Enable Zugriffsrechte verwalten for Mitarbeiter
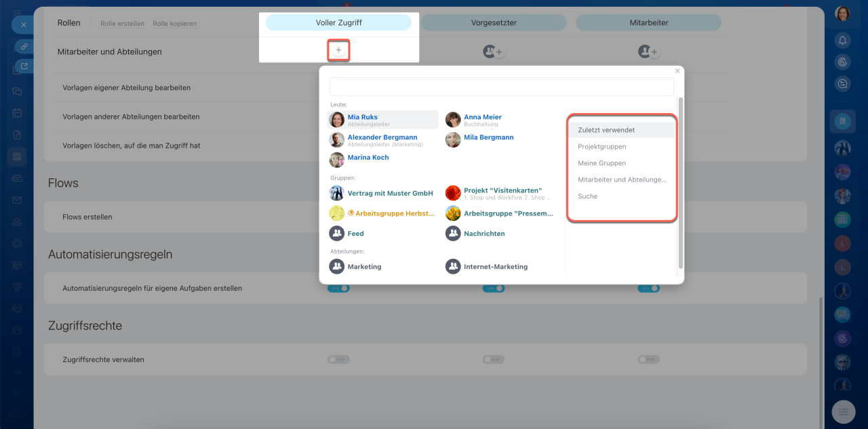This screenshot has width=868, height=429. (649, 360)
